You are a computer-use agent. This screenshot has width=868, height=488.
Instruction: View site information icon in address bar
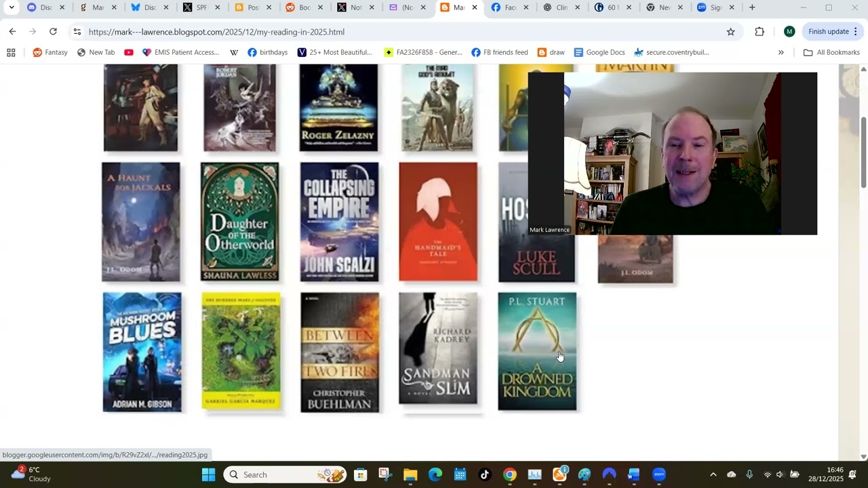tap(77, 32)
